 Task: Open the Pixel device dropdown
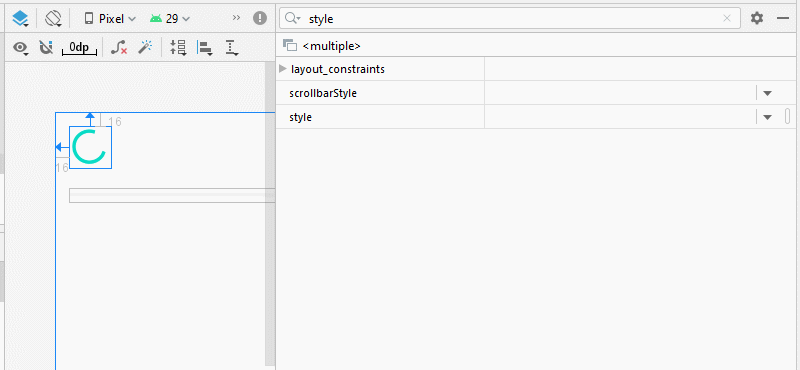110,19
